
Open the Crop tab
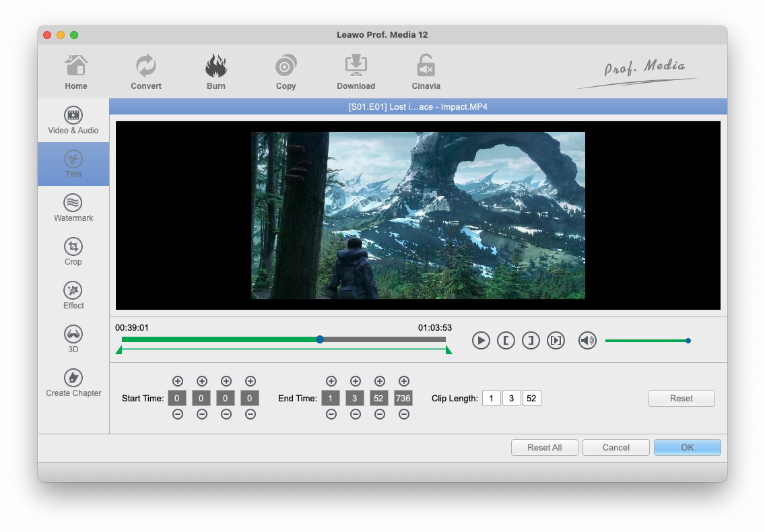(x=73, y=252)
